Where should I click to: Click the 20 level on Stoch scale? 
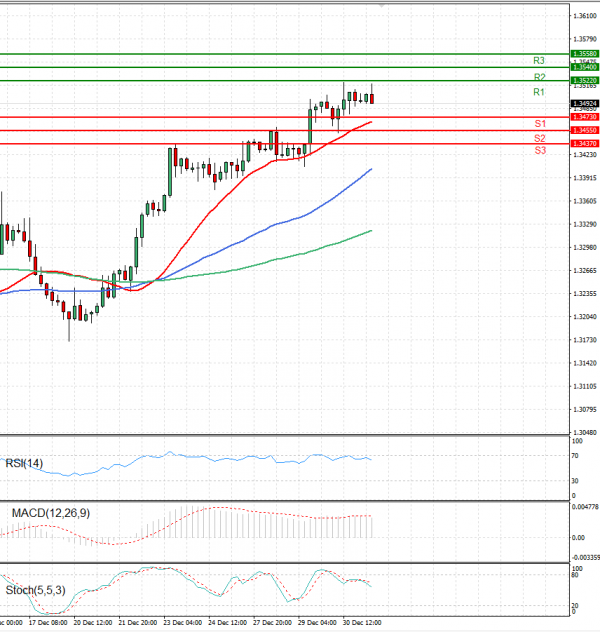pyautogui.click(x=575, y=606)
